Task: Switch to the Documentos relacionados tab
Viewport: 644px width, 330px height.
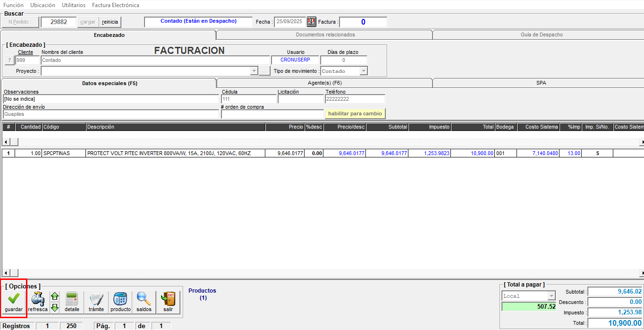Action: 325,35
